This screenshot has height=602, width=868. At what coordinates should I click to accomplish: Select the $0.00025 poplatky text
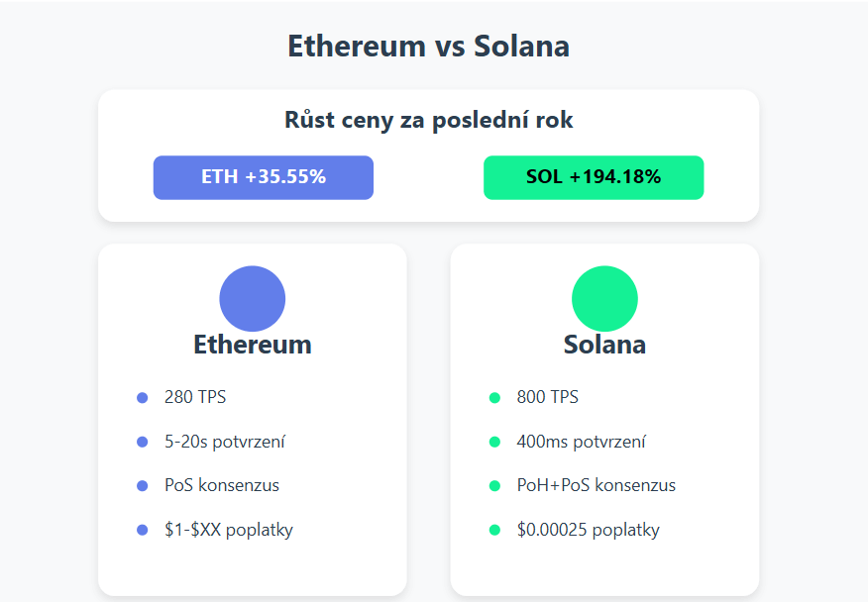click(588, 530)
